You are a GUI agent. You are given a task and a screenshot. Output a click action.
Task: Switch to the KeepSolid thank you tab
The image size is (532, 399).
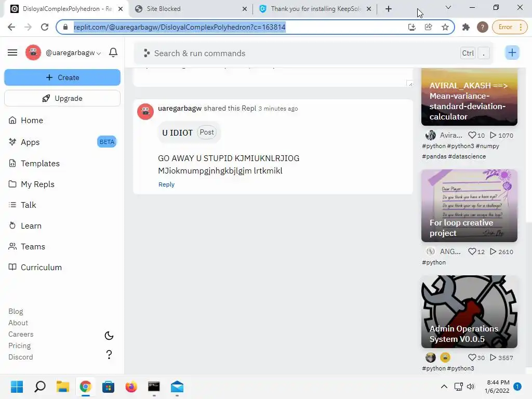point(314,9)
